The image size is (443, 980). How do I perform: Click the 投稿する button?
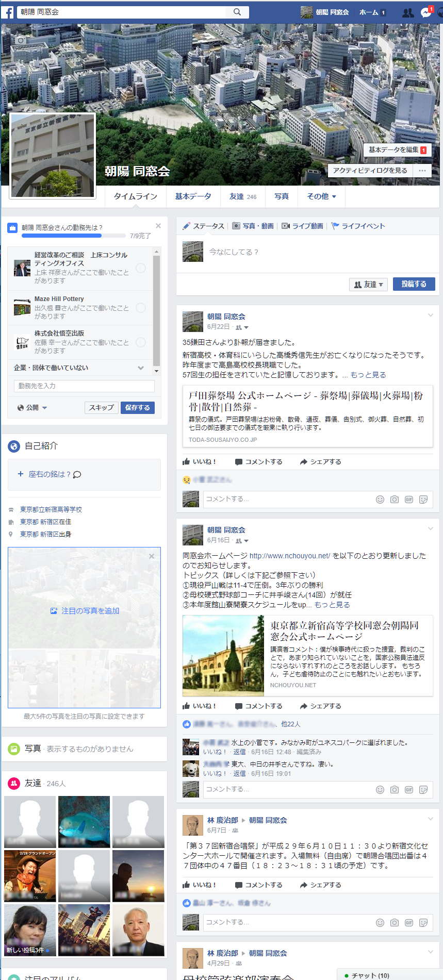[x=414, y=284]
